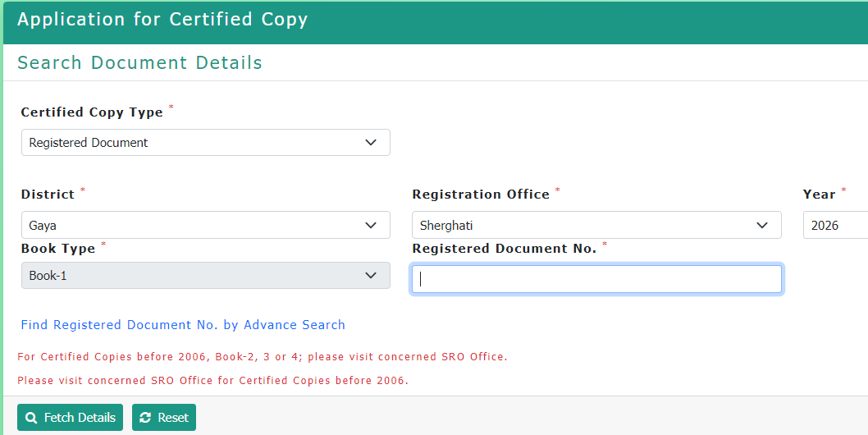This screenshot has width=868, height=435.
Task: Open the District dropdown showing Gaya
Action: (x=205, y=225)
